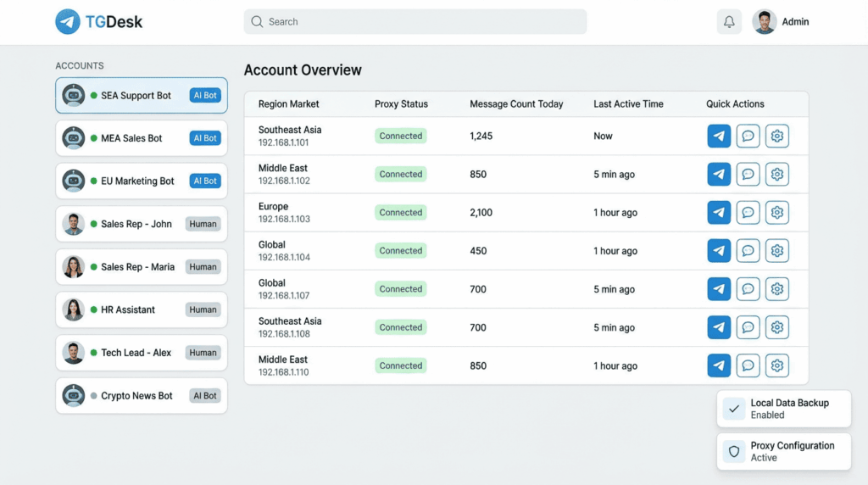868x485 pixels.
Task: Select the SEA Support Bot account
Action: click(142, 95)
